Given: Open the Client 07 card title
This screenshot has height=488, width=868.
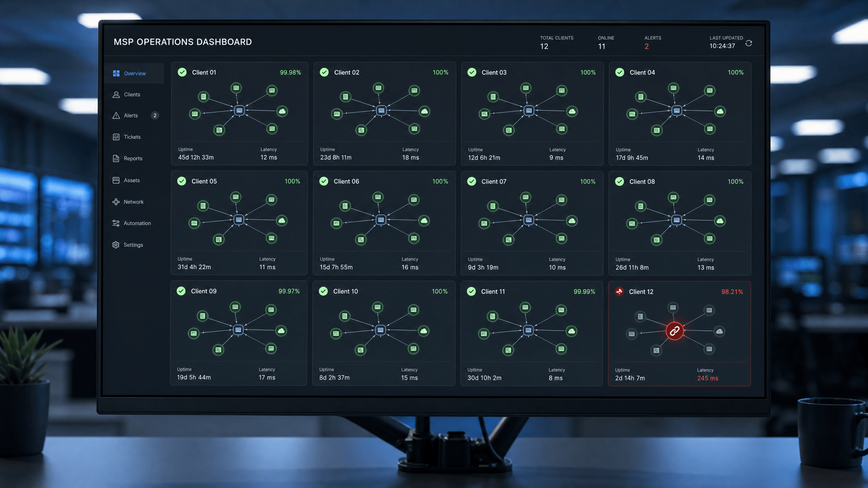Looking at the screenshot, I should (494, 181).
